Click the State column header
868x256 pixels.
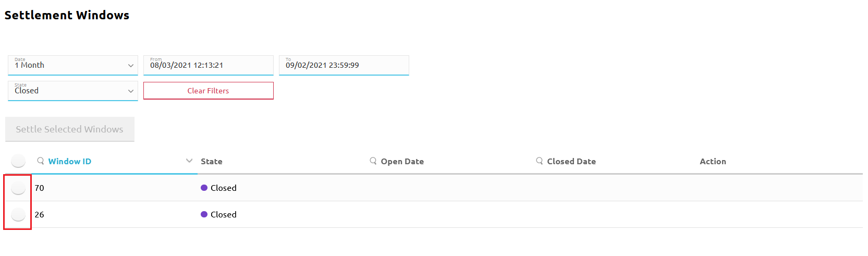pos(212,162)
